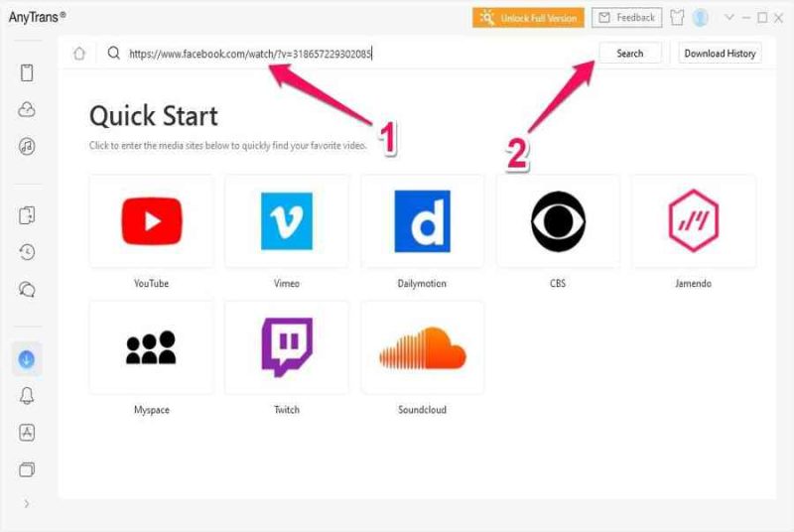Viewport: 794px width, 532px height.
Task: Open the user account avatar icon
Action: point(701,18)
